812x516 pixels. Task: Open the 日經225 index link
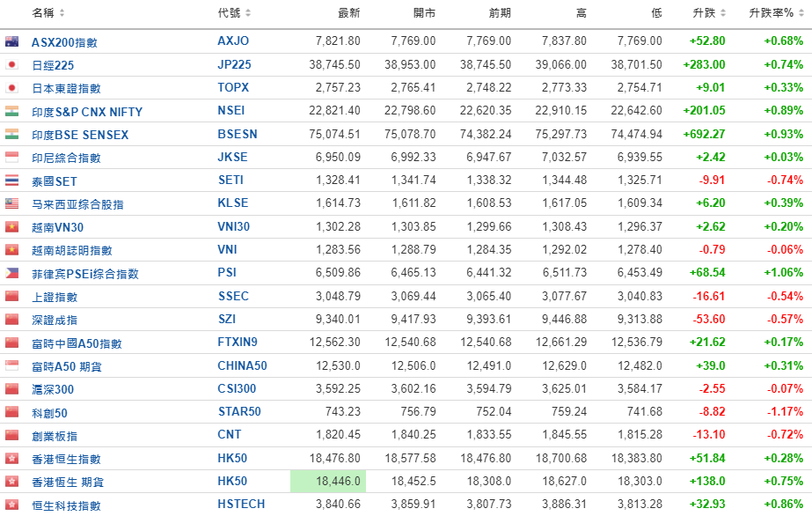click(53, 65)
